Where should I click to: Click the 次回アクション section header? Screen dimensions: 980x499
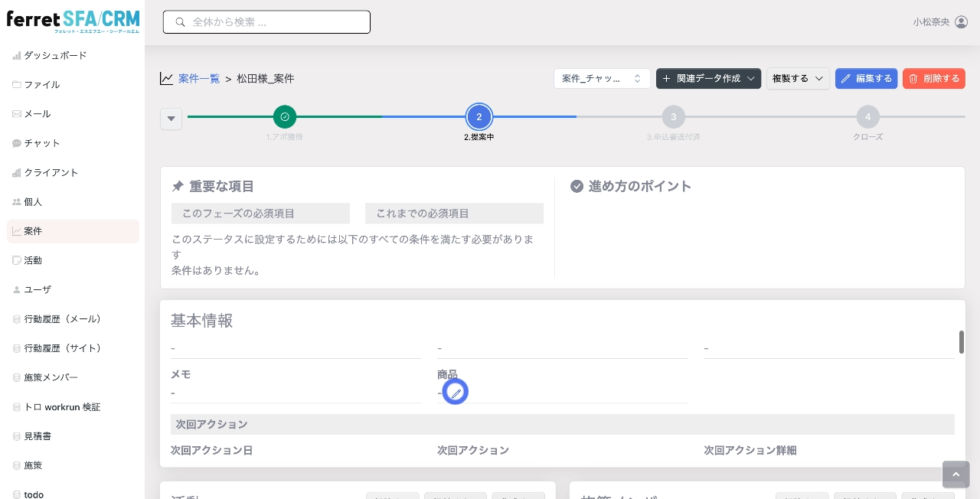point(562,424)
